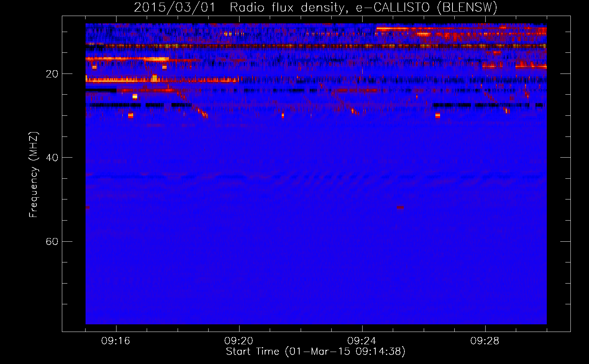Click the isolated red burst near 52 MHz at 09:25
The width and height of the screenshot is (589, 364).
(400, 207)
